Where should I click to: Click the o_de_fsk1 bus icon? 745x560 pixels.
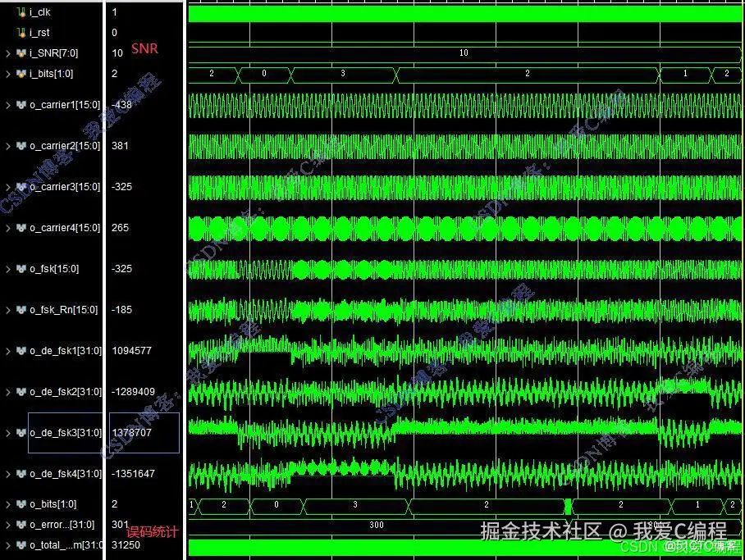coord(21,351)
